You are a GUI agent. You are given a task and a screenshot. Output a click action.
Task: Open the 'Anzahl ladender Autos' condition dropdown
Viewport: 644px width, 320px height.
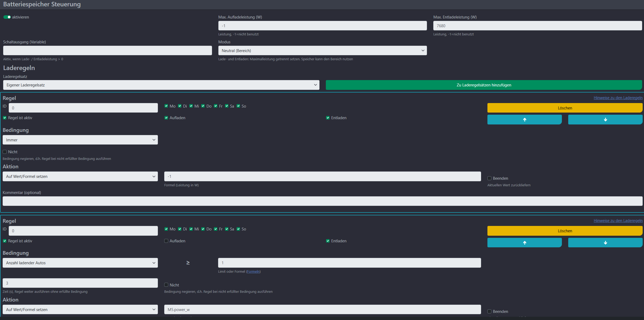[x=80, y=263]
